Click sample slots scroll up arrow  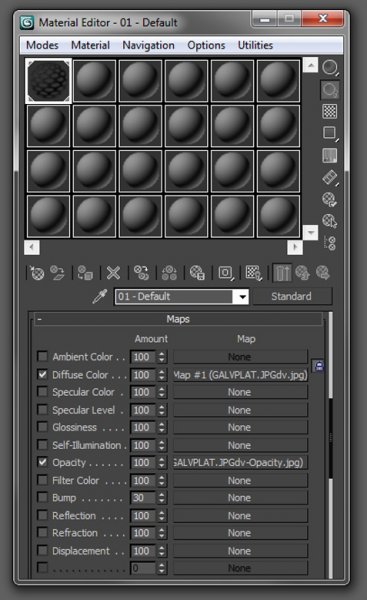point(310,65)
